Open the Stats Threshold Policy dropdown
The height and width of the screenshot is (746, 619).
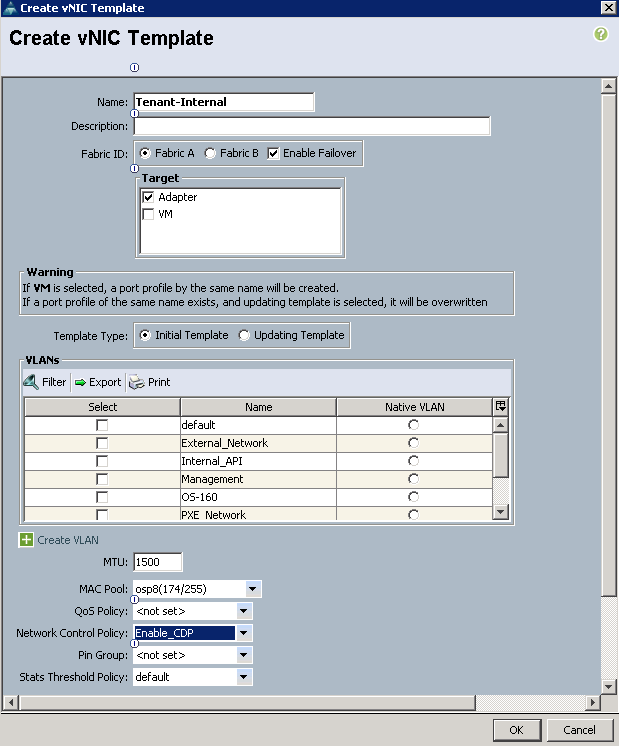244,677
